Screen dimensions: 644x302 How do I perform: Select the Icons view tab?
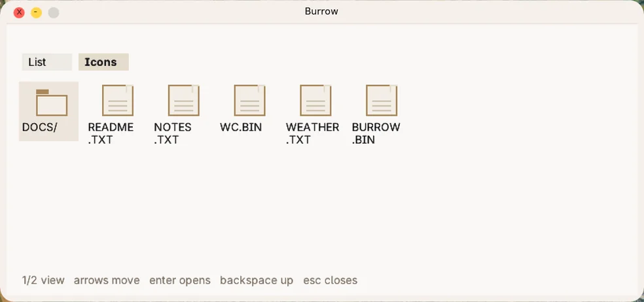point(103,62)
